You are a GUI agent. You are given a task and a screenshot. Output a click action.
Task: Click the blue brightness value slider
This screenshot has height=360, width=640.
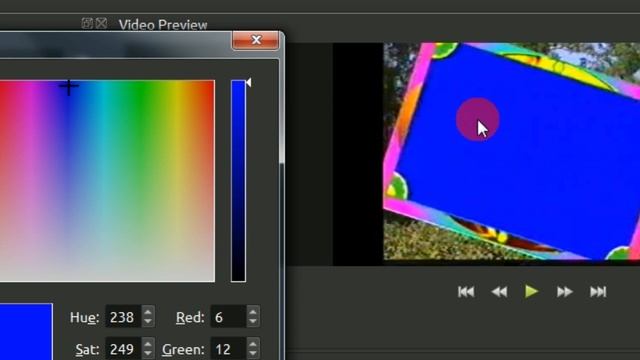pos(238,181)
